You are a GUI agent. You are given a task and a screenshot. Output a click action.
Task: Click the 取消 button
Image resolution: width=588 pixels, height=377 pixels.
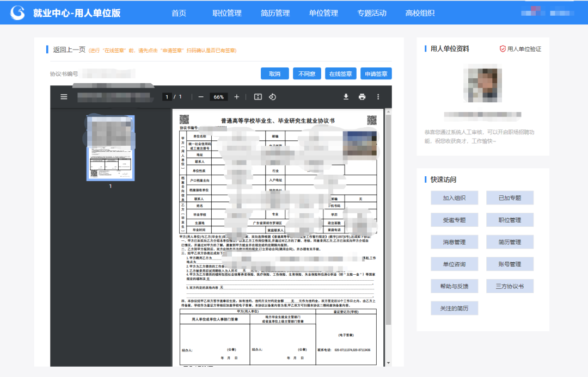click(274, 74)
